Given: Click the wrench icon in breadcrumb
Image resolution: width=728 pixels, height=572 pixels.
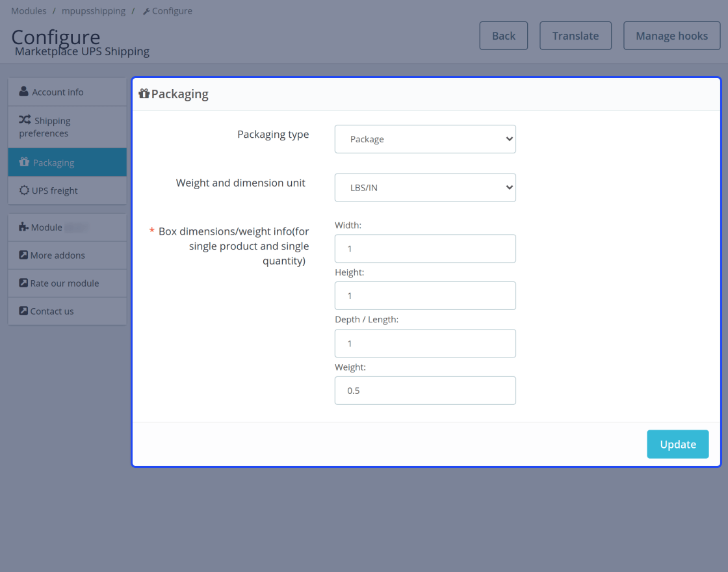Looking at the screenshot, I should coord(146,11).
